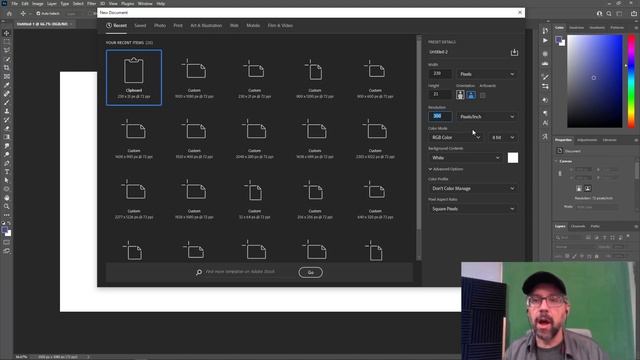Toggle the Auto-Select checkbox in options bar
The height and width of the screenshot is (360, 640).
click(x=38, y=13)
